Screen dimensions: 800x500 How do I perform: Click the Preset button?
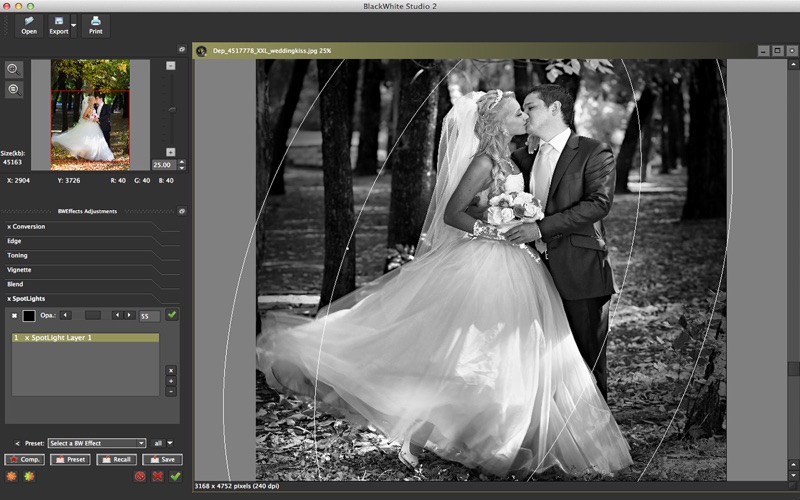point(70,460)
